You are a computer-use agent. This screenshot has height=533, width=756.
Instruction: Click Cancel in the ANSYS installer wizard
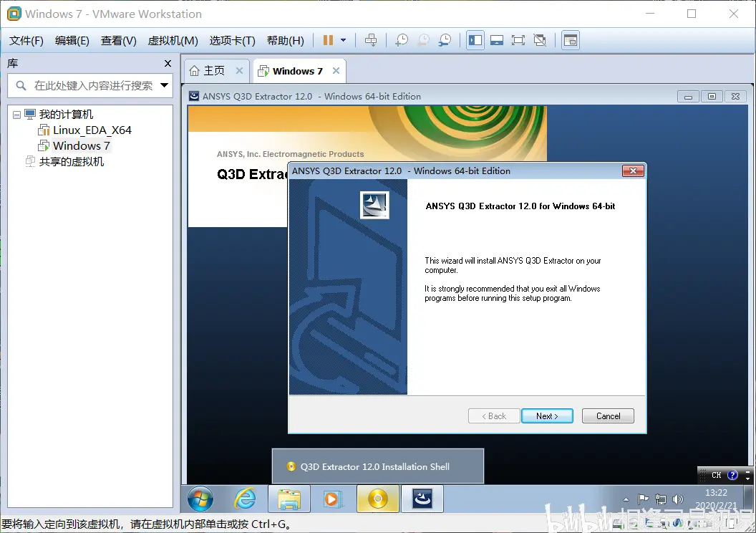coord(608,416)
